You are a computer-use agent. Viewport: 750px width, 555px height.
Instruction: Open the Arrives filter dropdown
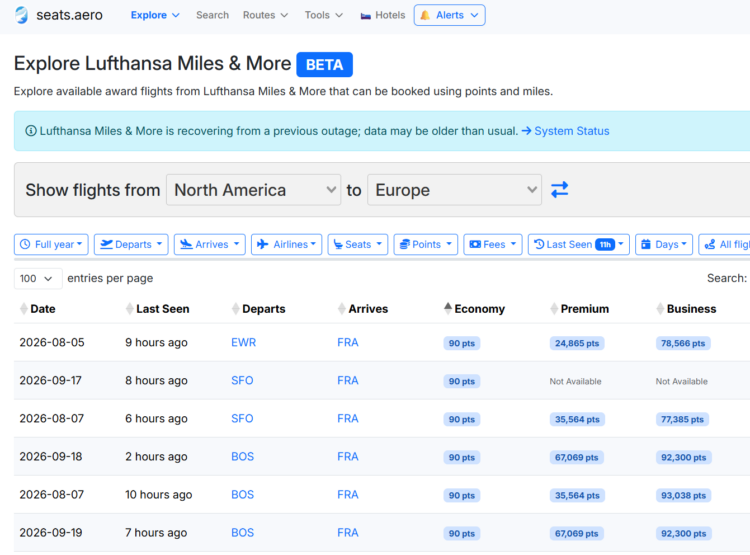(x=210, y=244)
